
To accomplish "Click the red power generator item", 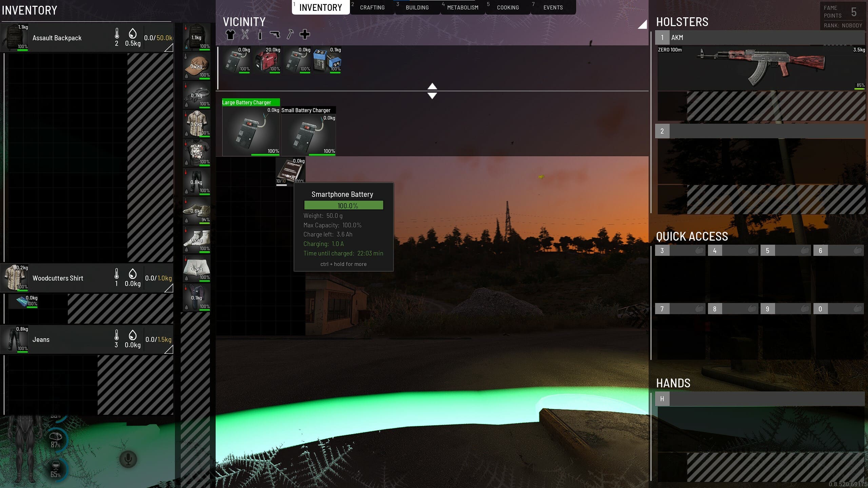I will 267,60.
